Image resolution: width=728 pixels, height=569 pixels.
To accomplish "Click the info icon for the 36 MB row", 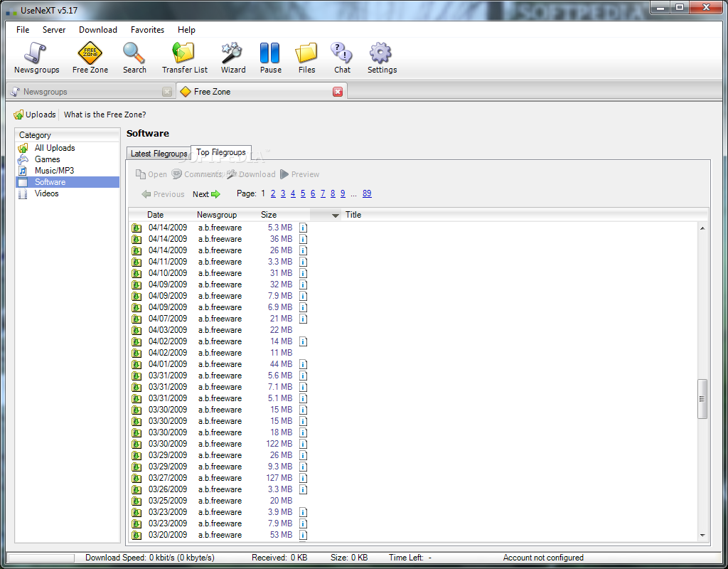I will (303, 239).
